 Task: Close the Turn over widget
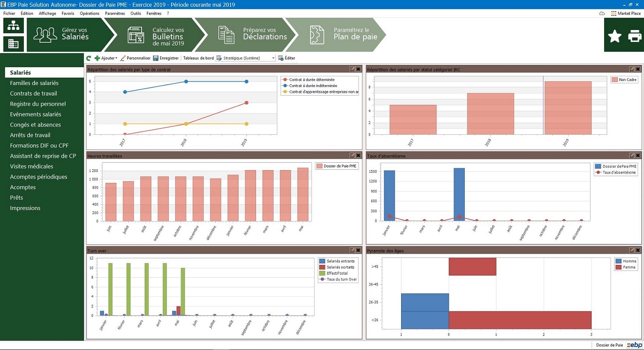coord(358,250)
